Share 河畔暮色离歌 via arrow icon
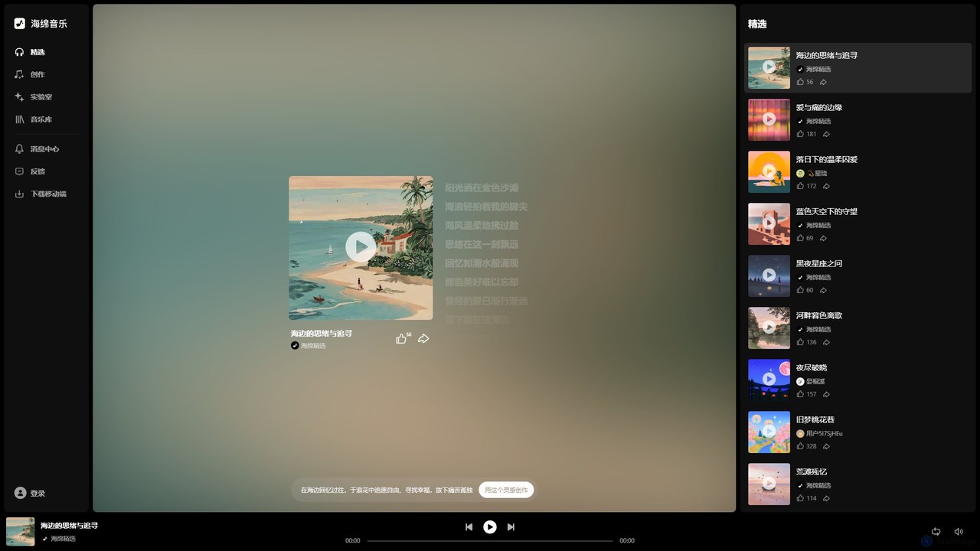 coord(826,342)
